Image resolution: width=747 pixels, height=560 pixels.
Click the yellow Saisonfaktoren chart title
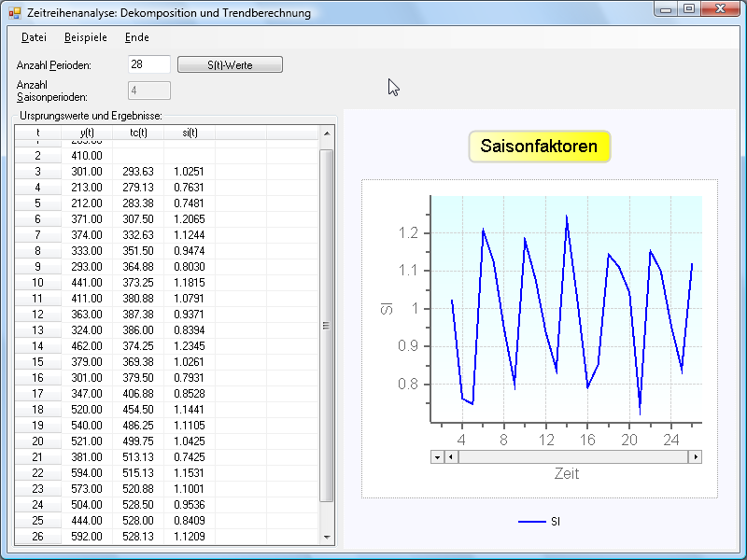click(539, 147)
